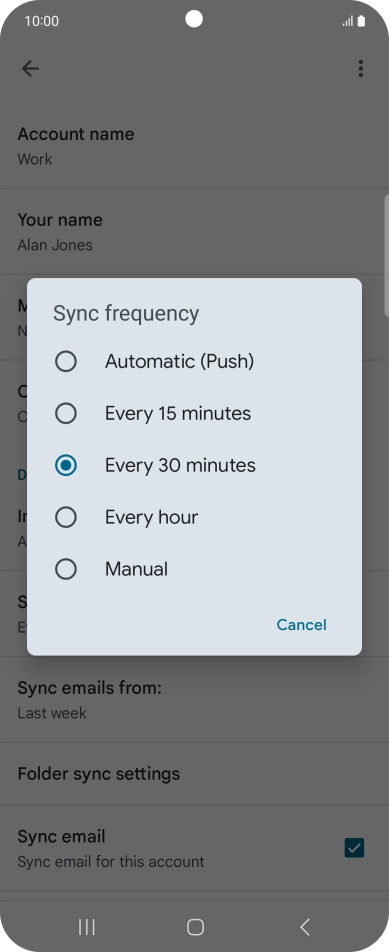Screen dimensions: 389x952
Task: Open Folder sync settings
Action: [194, 774]
